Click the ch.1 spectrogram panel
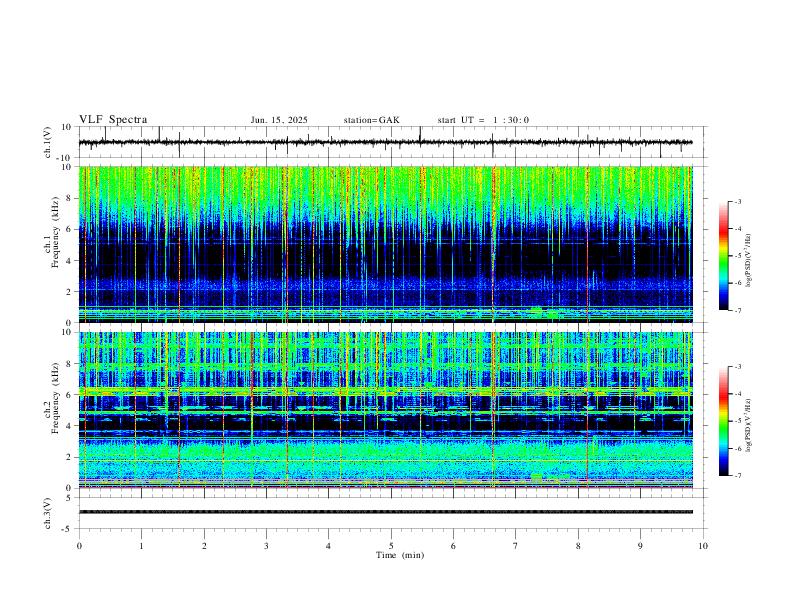 pos(386,244)
